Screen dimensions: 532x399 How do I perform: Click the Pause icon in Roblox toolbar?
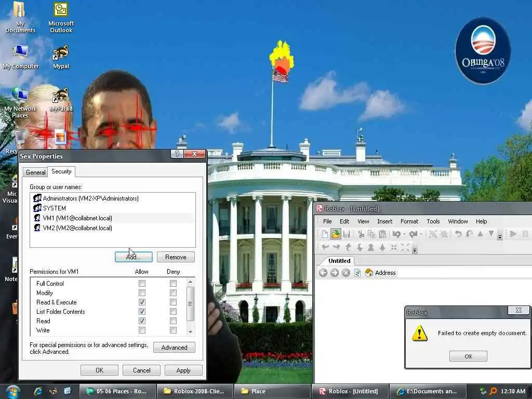[525, 234]
